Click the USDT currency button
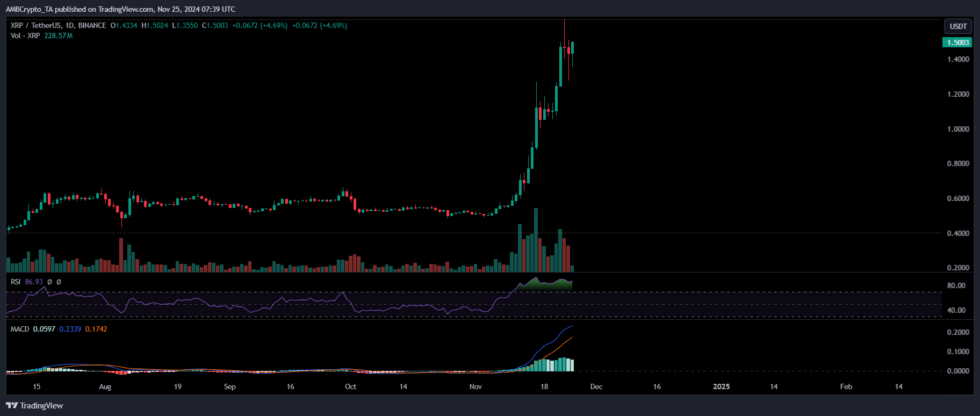Viewport: 980px width, 416px height. pyautogui.click(x=958, y=26)
